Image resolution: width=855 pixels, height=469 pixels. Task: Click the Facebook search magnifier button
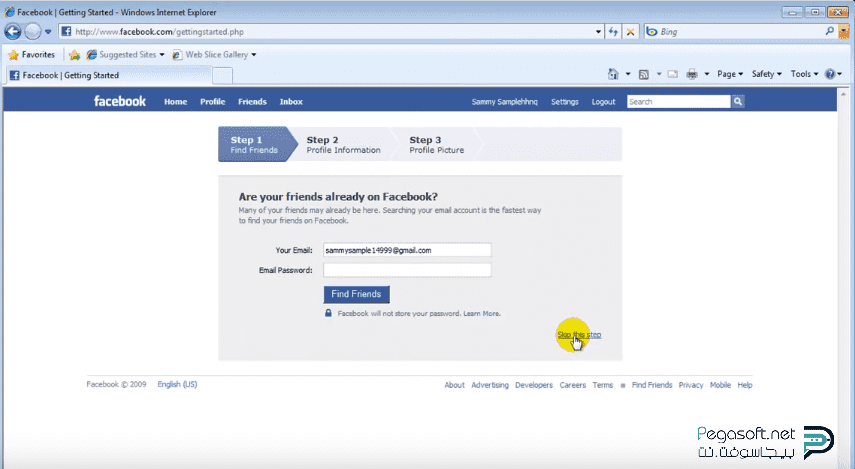(738, 101)
